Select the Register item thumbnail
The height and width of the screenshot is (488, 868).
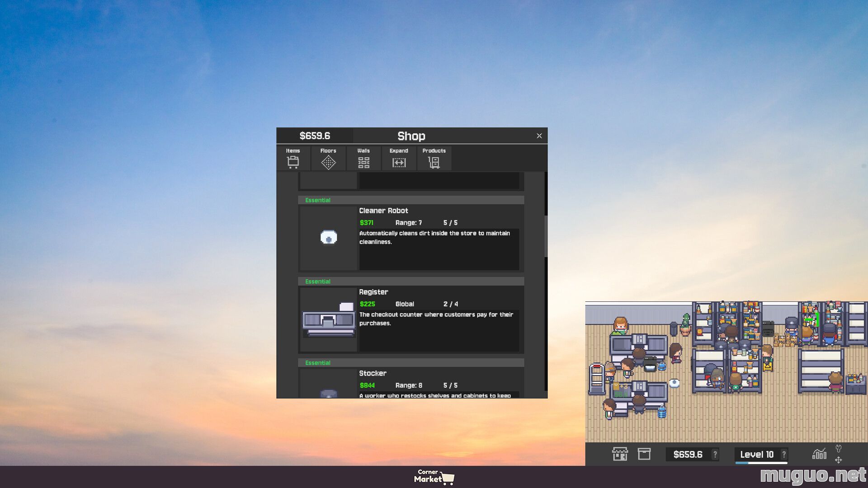coord(329,319)
